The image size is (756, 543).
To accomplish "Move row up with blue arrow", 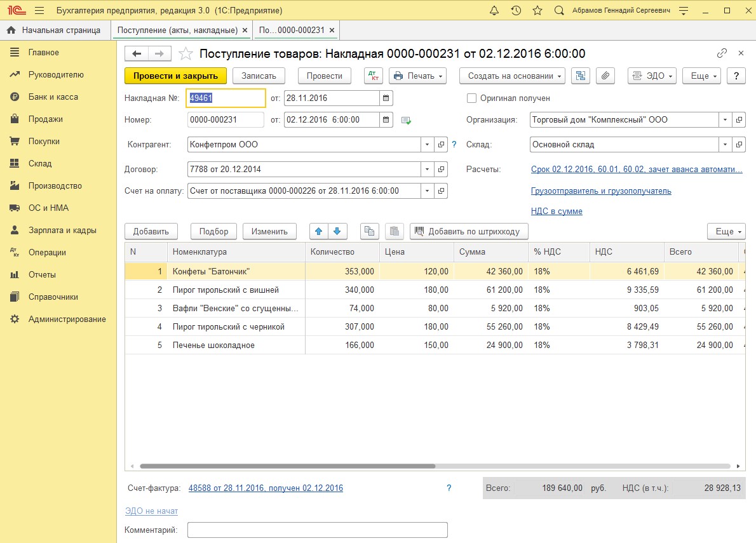I will tap(318, 231).
